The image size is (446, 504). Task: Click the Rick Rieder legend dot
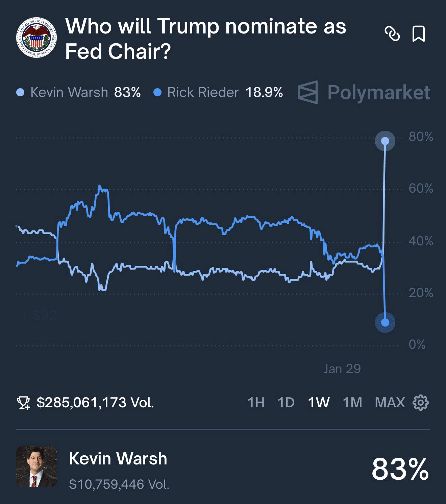tap(157, 92)
